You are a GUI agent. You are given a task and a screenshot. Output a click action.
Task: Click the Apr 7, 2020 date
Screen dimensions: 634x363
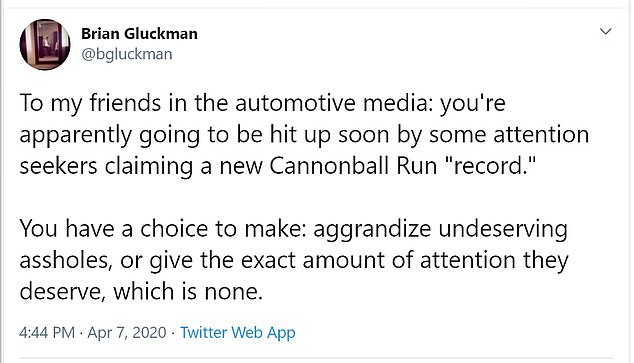tap(127, 333)
